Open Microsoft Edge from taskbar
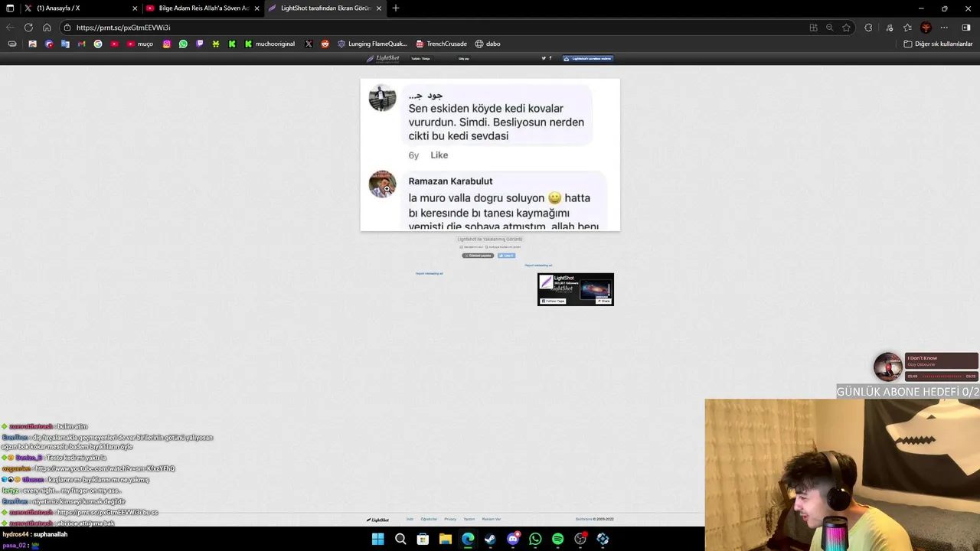Viewport: 980px width, 551px height. click(468, 540)
